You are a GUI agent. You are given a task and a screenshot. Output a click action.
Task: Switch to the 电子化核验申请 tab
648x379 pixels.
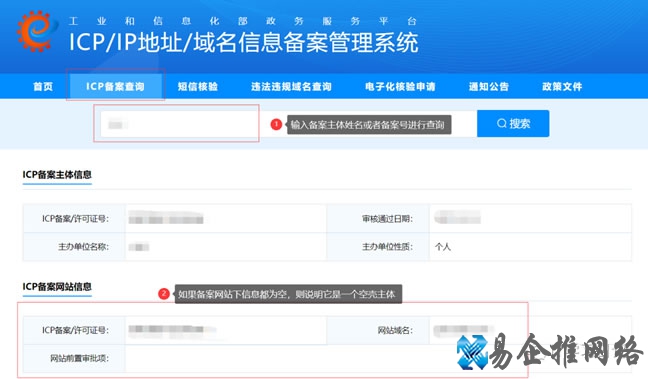pos(400,86)
